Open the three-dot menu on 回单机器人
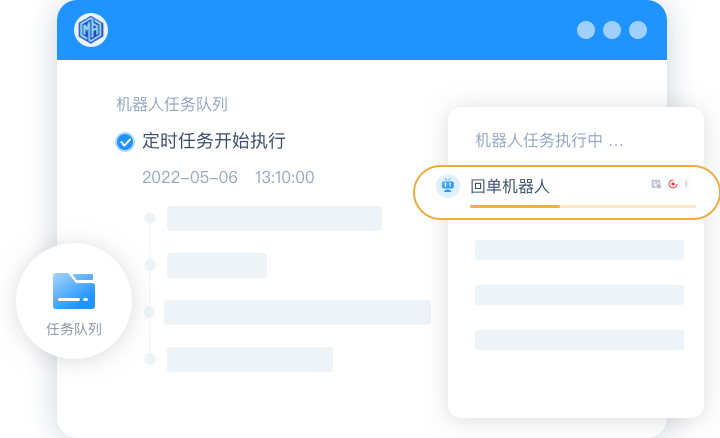Image resolution: width=720 pixels, height=438 pixels. 686,184
